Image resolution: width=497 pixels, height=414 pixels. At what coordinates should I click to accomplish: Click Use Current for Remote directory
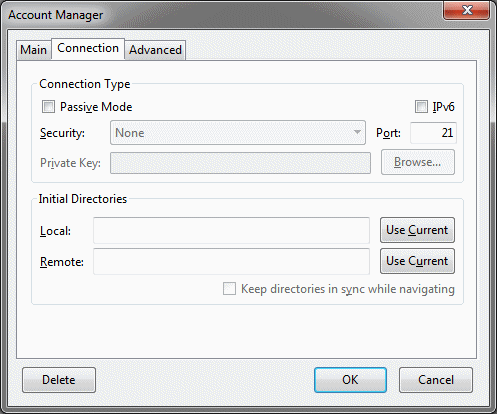tap(417, 261)
